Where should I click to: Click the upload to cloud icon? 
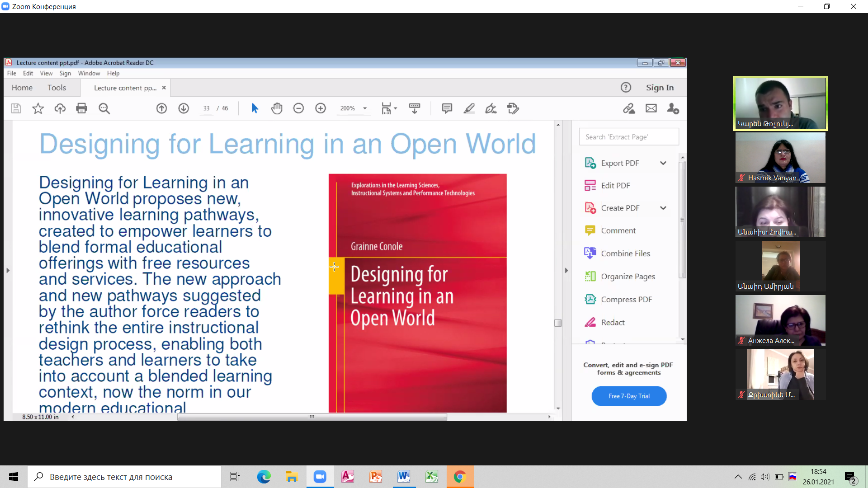click(x=60, y=108)
